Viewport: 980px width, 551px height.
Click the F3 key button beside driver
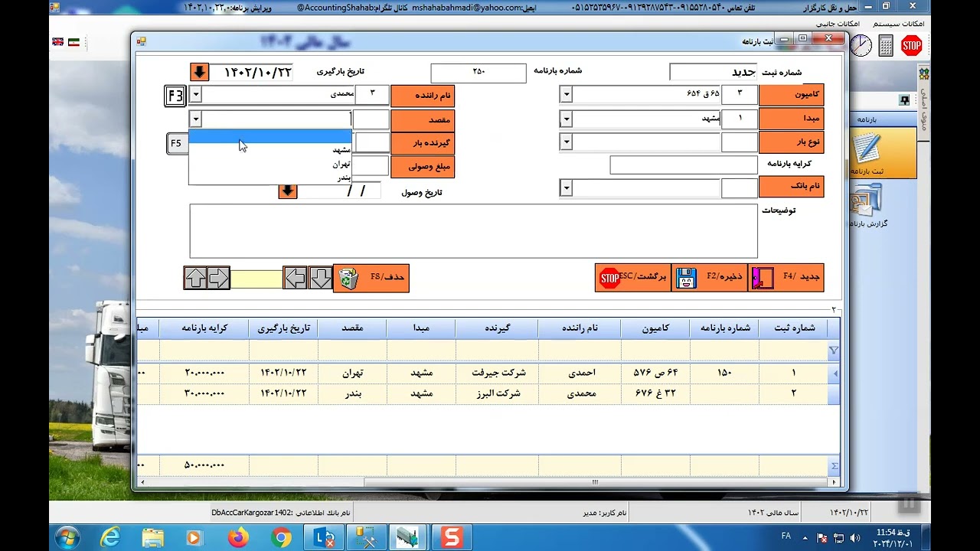coord(175,96)
